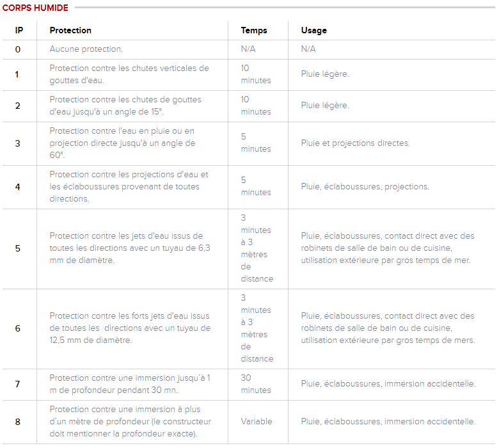Click the 'Variable' time cell
The width and height of the screenshot is (499, 448).
pyautogui.click(x=257, y=421)
